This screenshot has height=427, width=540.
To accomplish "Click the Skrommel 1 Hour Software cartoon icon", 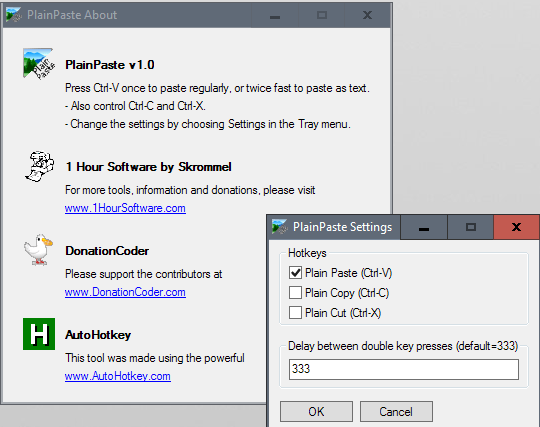I will 39,166.
